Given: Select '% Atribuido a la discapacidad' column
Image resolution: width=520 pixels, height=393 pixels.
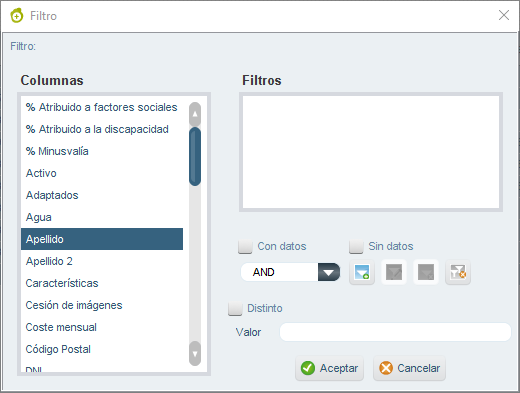Looking at the screenshot, I should (102, 129).
